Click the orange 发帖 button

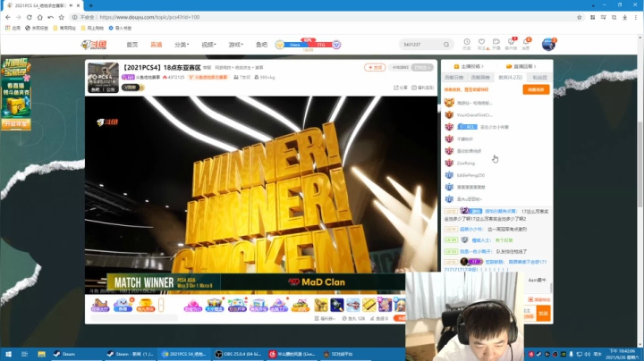(x=375, y=67)
